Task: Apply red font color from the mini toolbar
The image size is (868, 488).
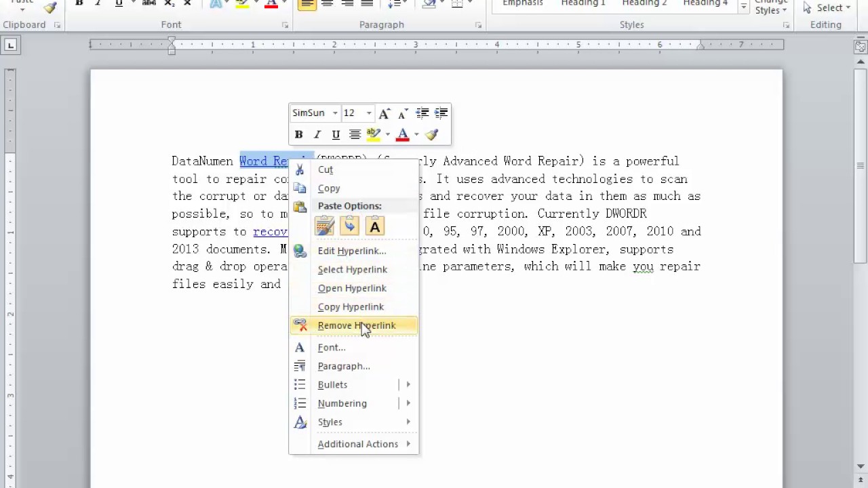Action: (x=403, y=134)
